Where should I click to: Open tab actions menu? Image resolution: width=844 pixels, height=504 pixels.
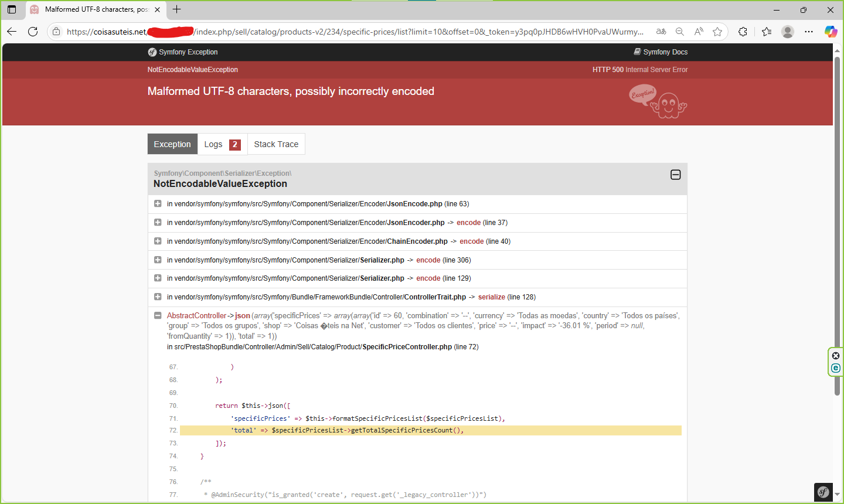(x=12, y=9)
